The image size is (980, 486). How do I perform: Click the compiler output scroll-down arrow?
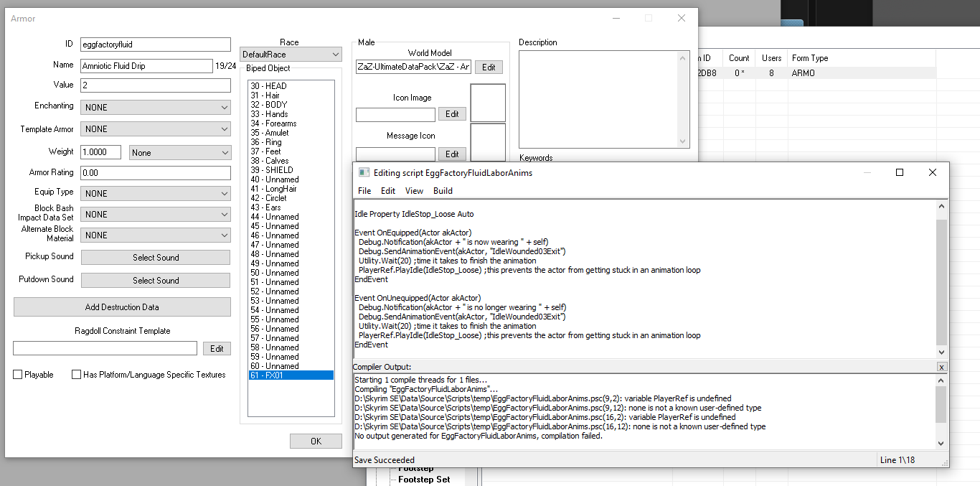(942, 443)
